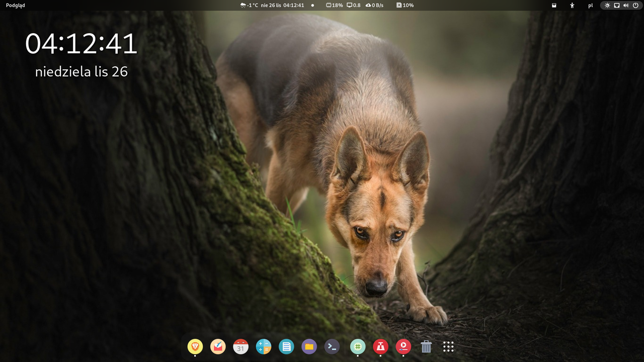Click the 10% disk usage indicator
The image size is (644, 362).
coord(405,5)
